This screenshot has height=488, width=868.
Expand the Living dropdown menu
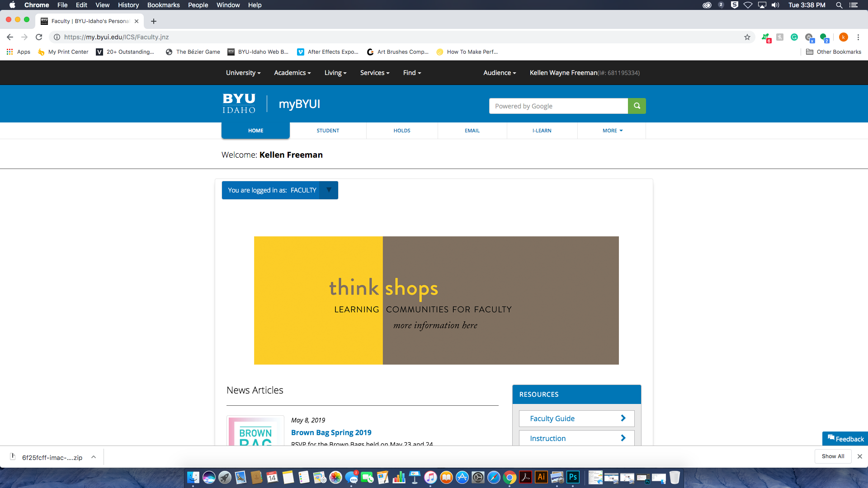click(335, 73)
